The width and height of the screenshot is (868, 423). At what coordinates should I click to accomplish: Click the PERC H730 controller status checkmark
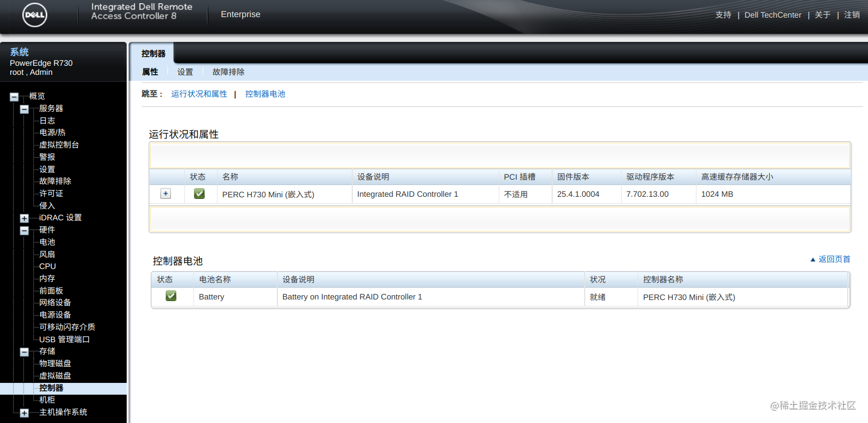tap(199, 194)
